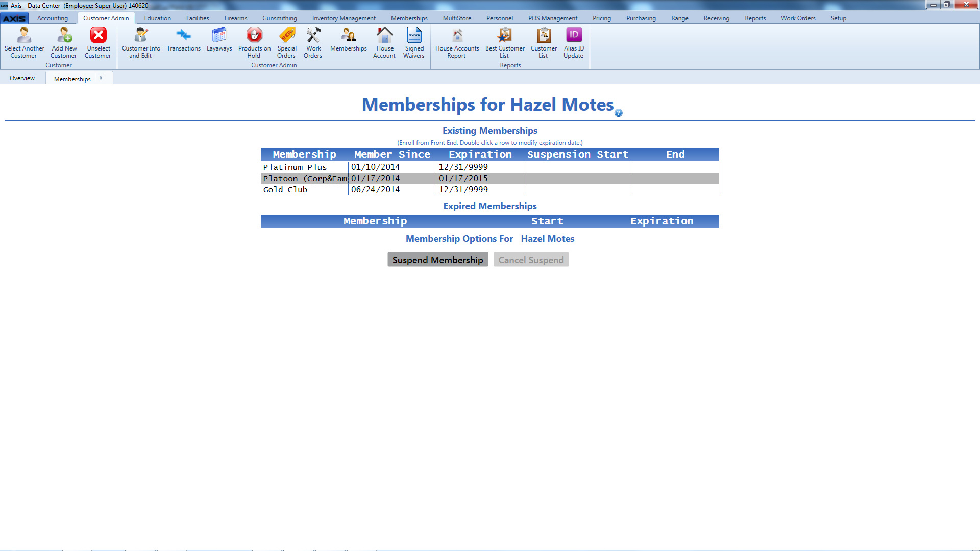The image size is (980, 551).
Task: Select the Platinum Plus membership row
Action: tap(489, 167)
